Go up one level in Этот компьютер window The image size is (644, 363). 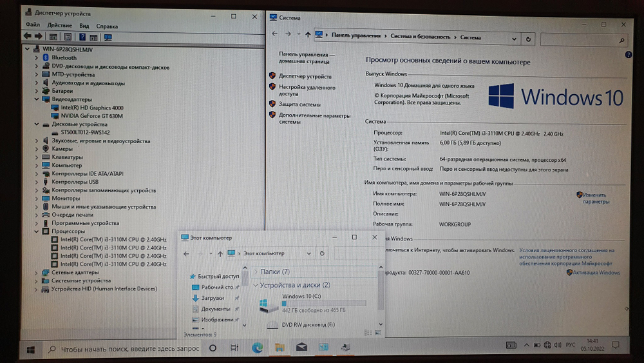[x=220, y=253]
